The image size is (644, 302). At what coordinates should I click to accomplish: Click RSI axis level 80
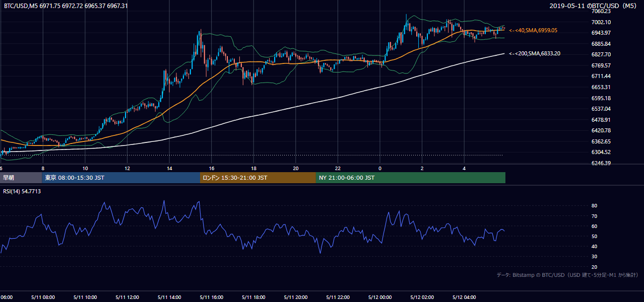594,206
